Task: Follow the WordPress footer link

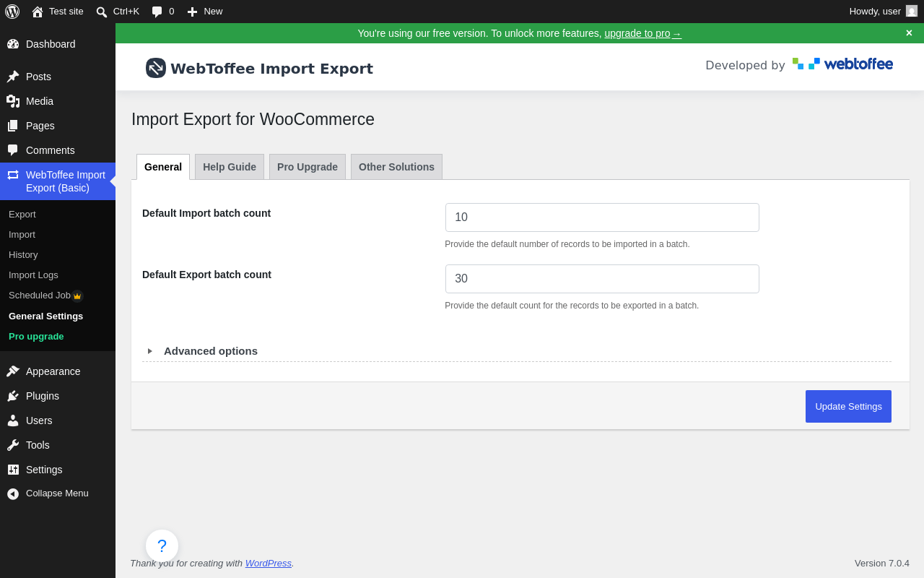Action: tap(269, 563)
